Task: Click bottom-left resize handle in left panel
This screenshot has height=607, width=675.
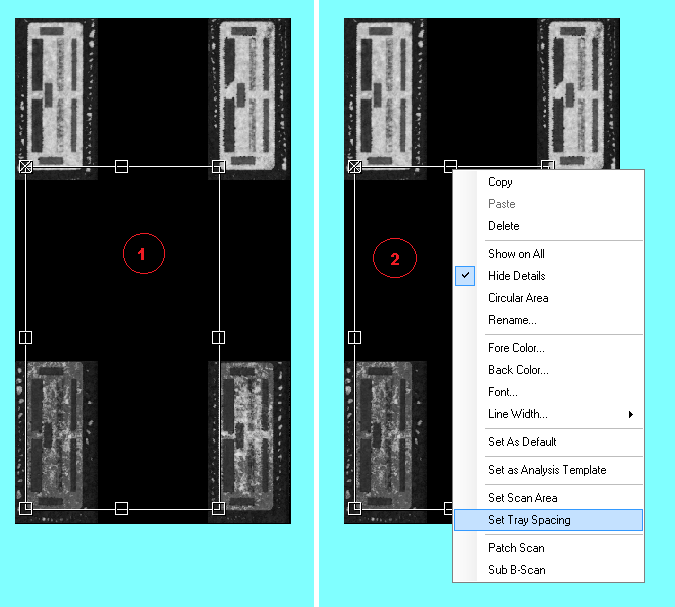Action: click(x=26, y=508)
